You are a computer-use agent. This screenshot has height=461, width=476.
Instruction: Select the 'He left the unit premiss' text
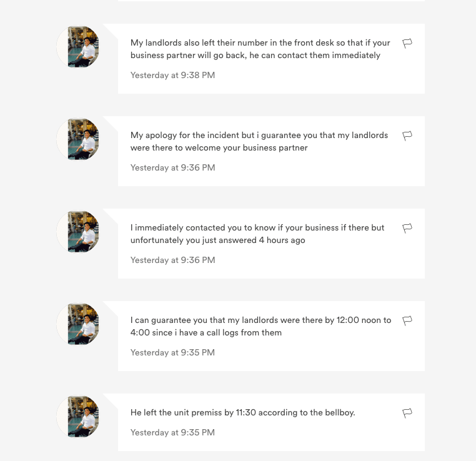pos(243,413)
